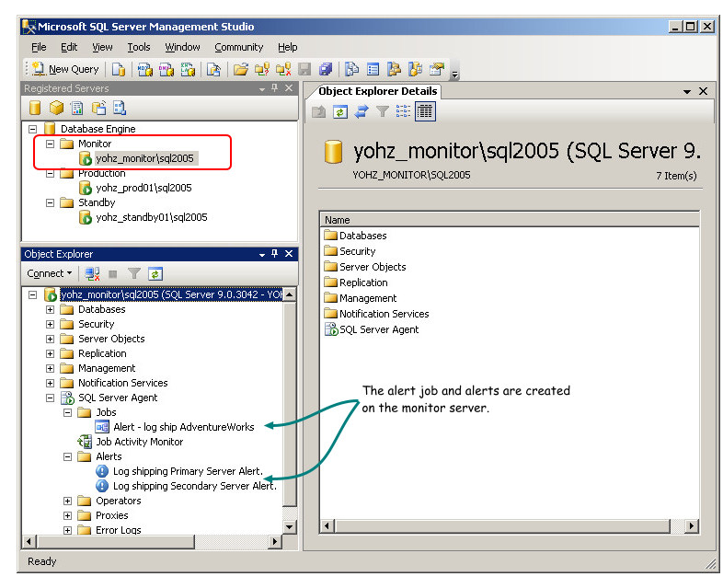Open the Community menu

pyautogui.click(x=239, y=47)
